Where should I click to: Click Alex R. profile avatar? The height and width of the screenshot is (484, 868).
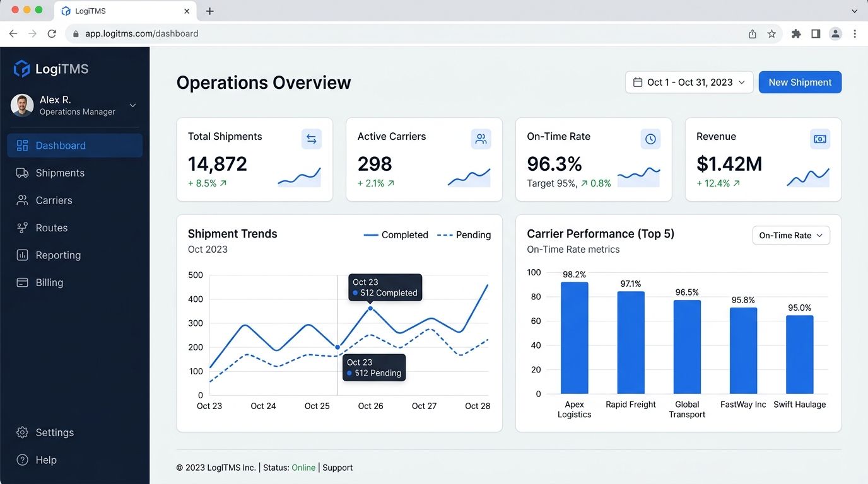point(22,105)
